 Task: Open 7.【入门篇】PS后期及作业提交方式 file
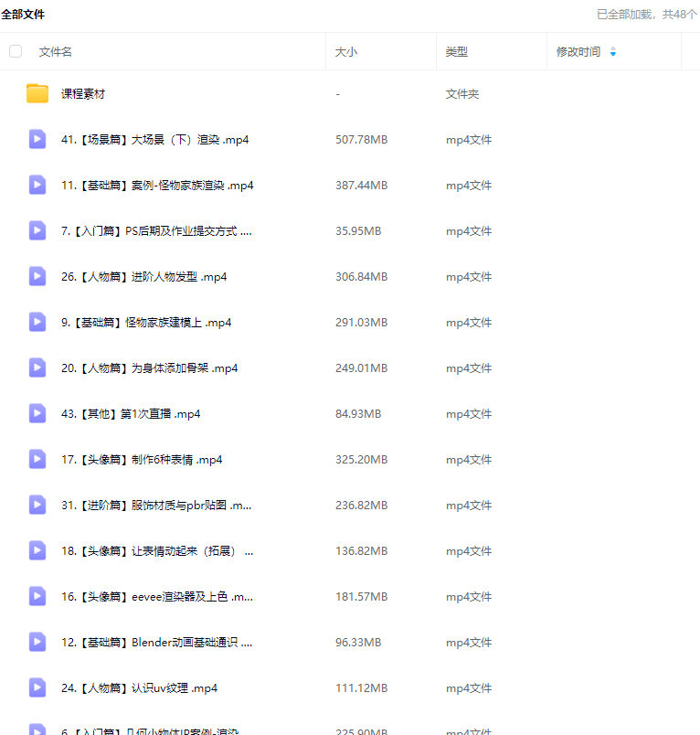(x=155, y=231)
